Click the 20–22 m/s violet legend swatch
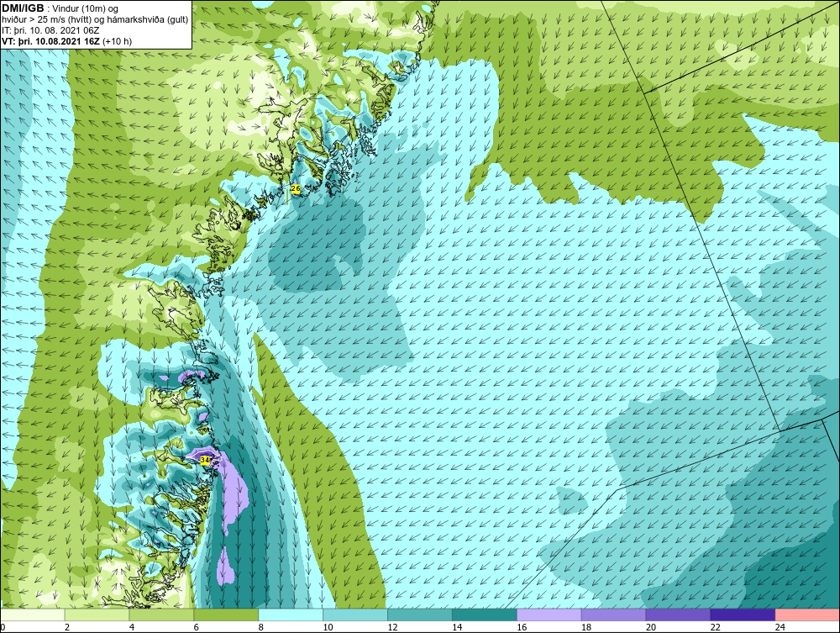This screenshot has height=633, width=840. coord(678,615)
